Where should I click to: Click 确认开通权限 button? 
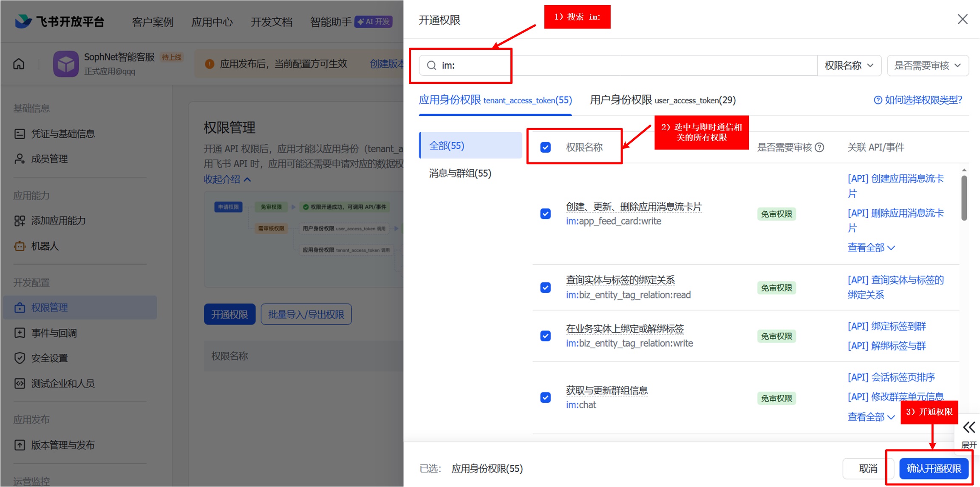(934, 468)
